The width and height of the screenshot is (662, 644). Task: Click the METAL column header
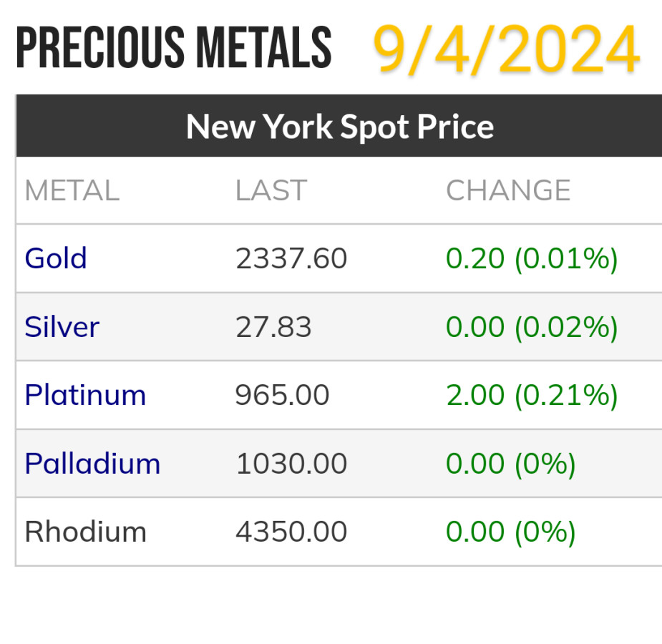[x=72, y=190]
